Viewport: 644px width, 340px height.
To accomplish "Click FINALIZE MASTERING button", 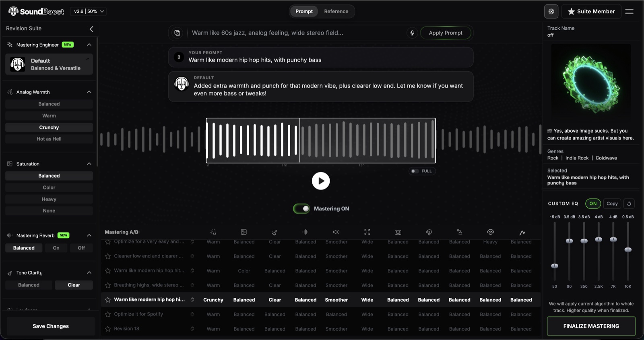I will (591, 326).
